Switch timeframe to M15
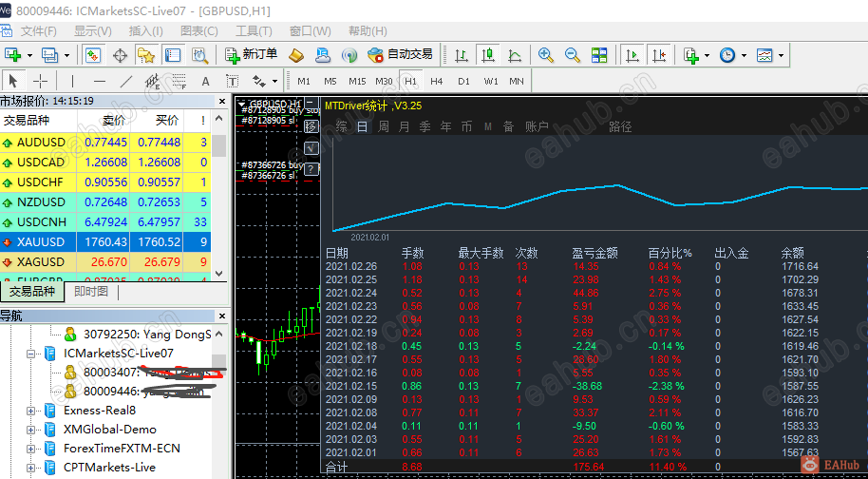 click(x=357, y=82)
